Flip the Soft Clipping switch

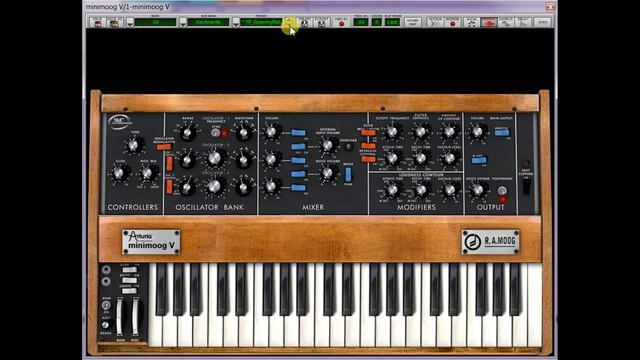pyautogui.click(x=527, y=186)
